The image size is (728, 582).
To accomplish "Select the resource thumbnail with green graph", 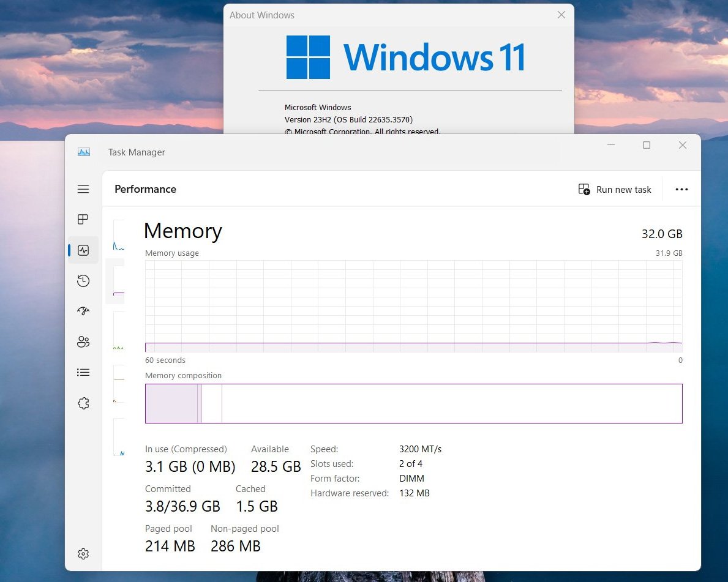I will click(119, 332).
